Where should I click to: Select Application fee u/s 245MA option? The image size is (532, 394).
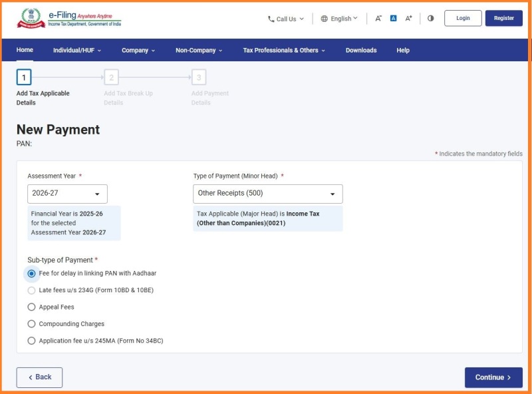(31, 341)
